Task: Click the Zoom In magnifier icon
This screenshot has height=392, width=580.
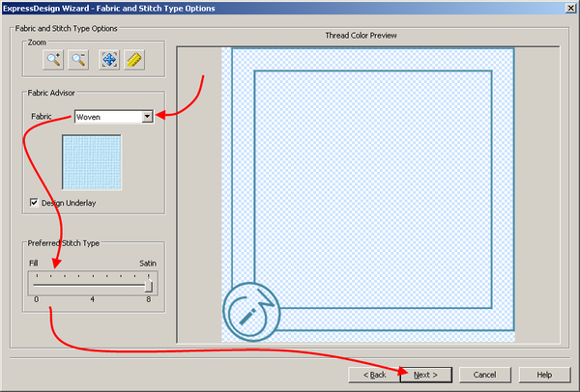Action: pyautogui.click(x=53, y=60)
